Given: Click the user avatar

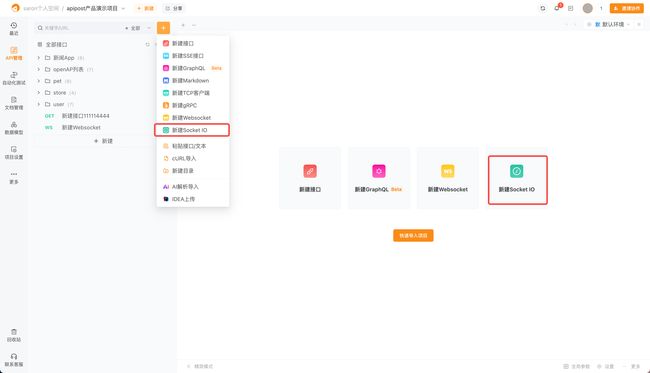Looking at the screenshot, I should tap(587, 8).
